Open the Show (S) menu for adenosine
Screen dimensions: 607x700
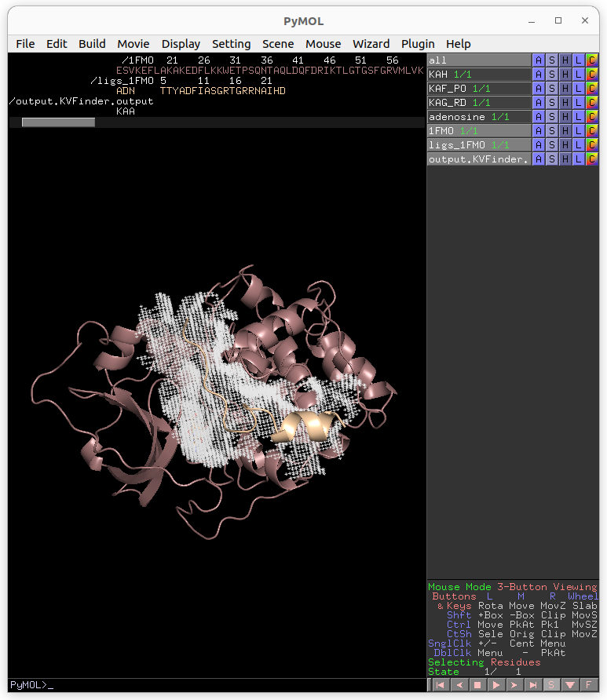point(552,116)
